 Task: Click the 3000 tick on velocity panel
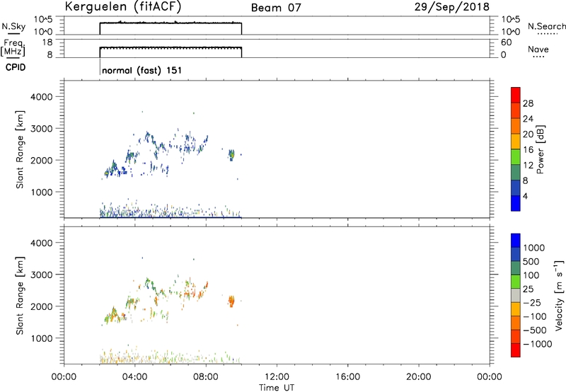42,275
